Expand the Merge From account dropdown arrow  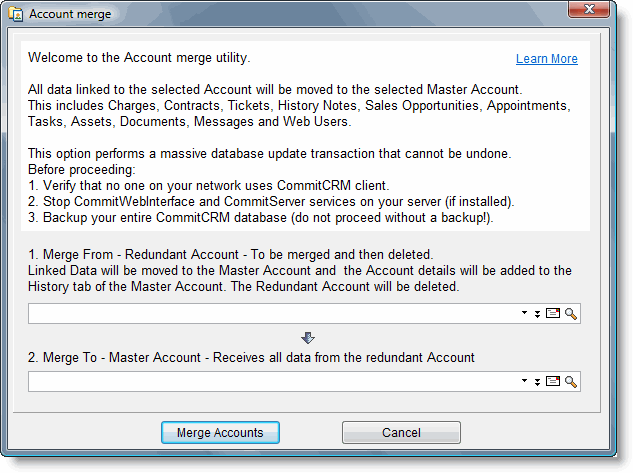click(525, 314)
